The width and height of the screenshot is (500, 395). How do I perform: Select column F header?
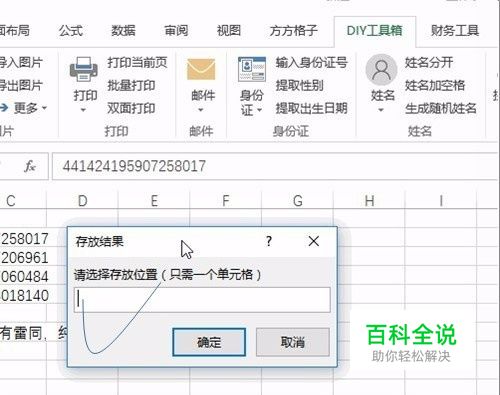tap(226, 201)
